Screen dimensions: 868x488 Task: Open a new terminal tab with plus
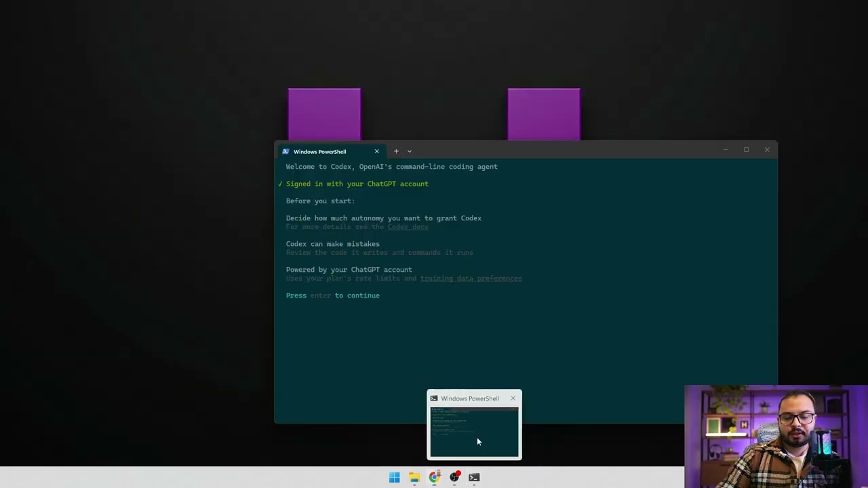(x=396, y=151)
